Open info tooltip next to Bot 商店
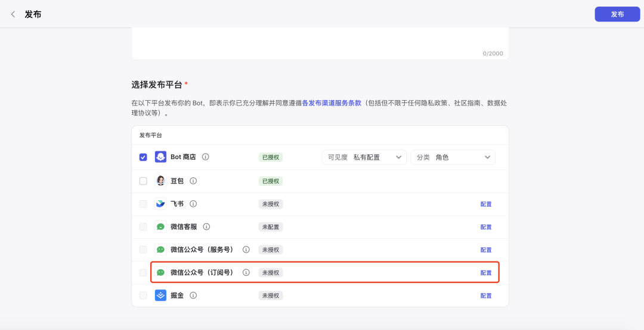Screen dimensions: 644x330 206,157
